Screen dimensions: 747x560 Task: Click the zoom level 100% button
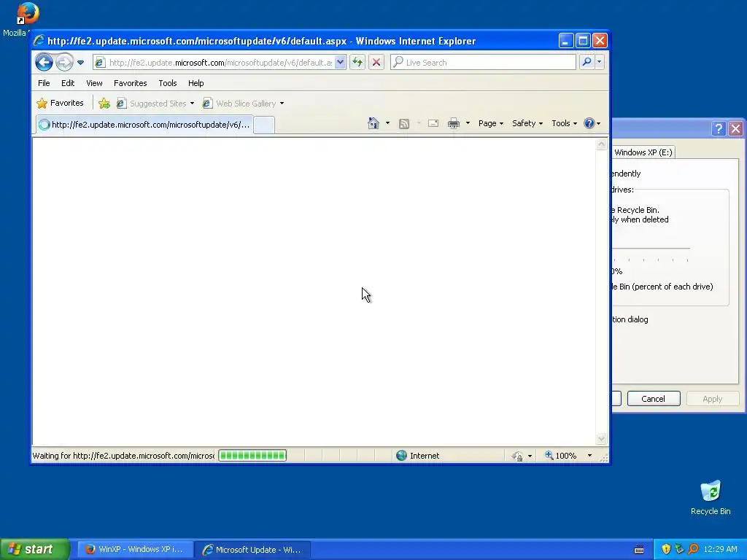[x=561, y=456]
